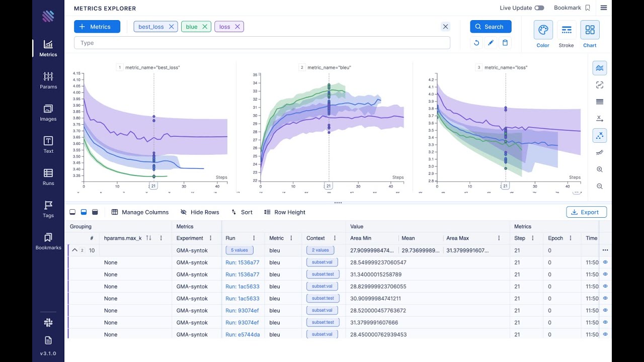The height and width of the screenshot is (362, 644).
Task: Open the Manage Columns menu
Action: pyautogui.click(x=140, y=212)
